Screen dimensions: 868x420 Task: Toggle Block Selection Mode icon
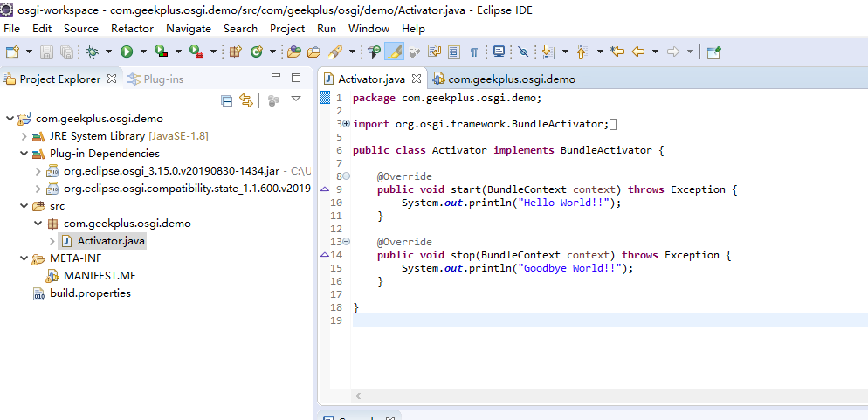click(x=454, y=52)
